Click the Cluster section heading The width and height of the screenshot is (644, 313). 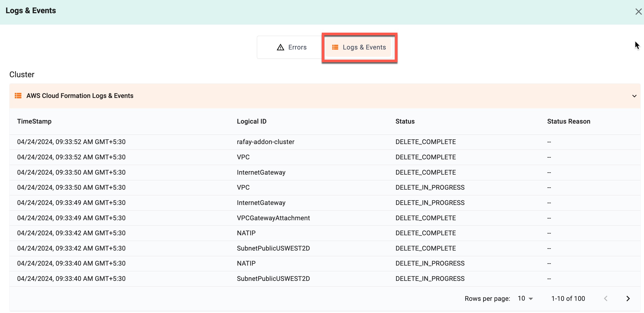[22, 74]
